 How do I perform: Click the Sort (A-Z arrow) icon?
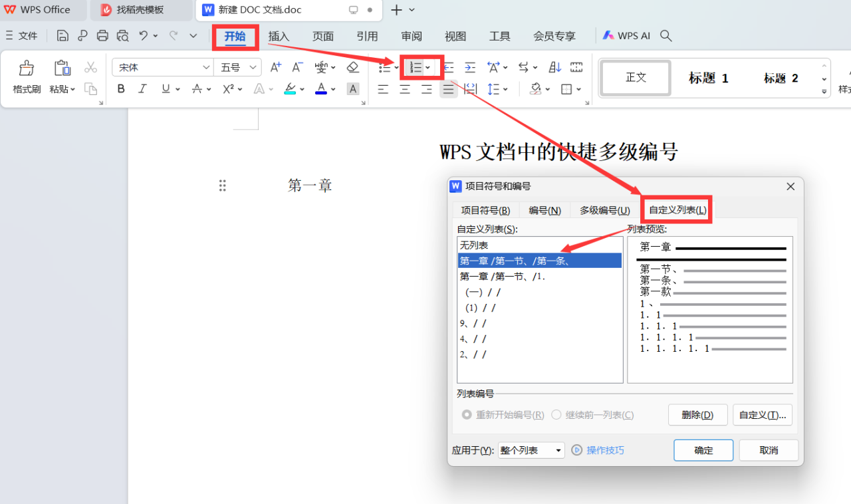[x=555, y=67]
